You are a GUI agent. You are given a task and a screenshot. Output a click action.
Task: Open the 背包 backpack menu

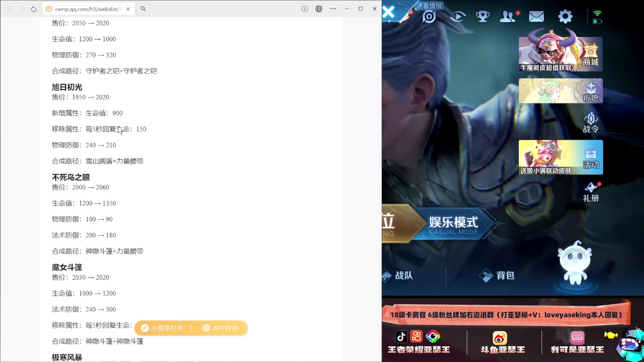[x=497, y=276]
